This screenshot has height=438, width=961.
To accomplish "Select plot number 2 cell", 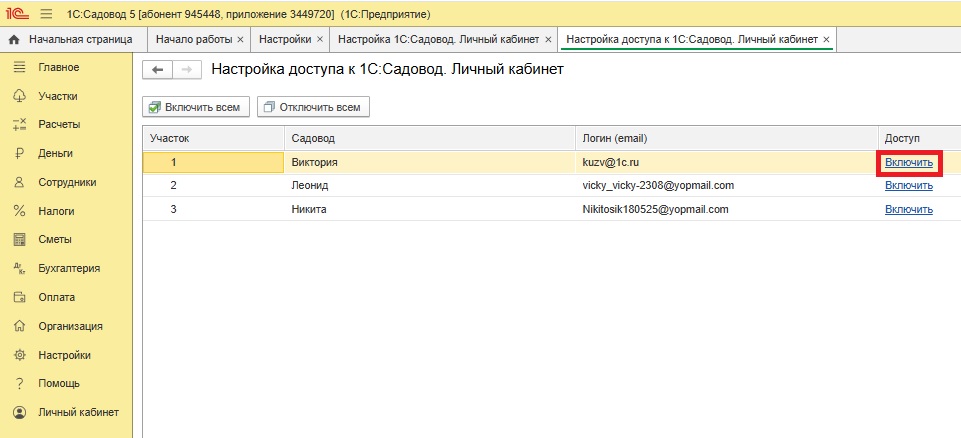I will pos(213,186).
